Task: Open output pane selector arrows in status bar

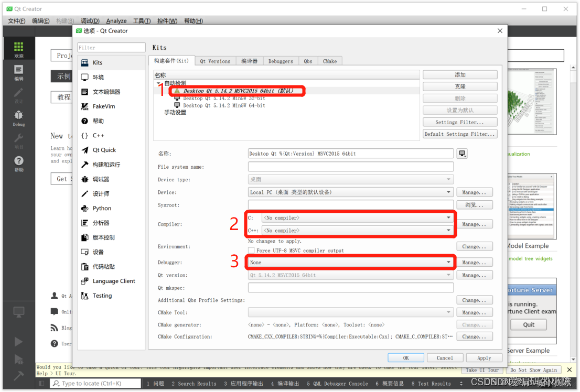Action: (x=461, y=384)
